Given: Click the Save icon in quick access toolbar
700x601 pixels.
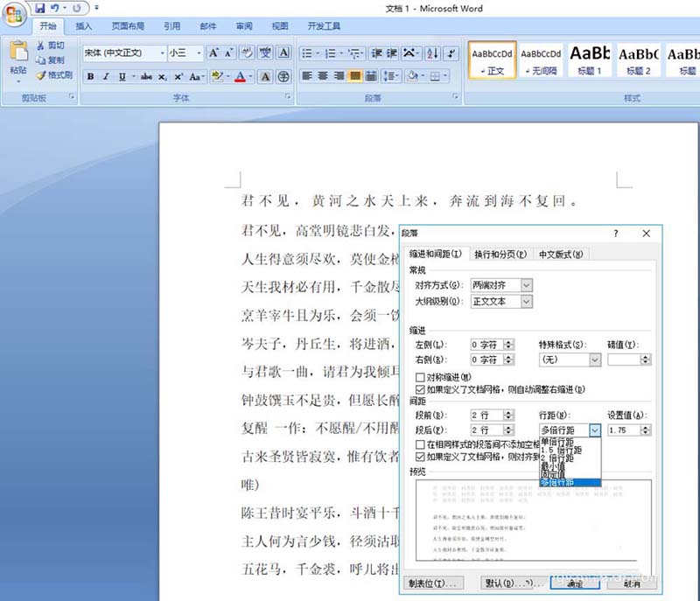Looking at the screenshot, I should (x=39, y=8).
